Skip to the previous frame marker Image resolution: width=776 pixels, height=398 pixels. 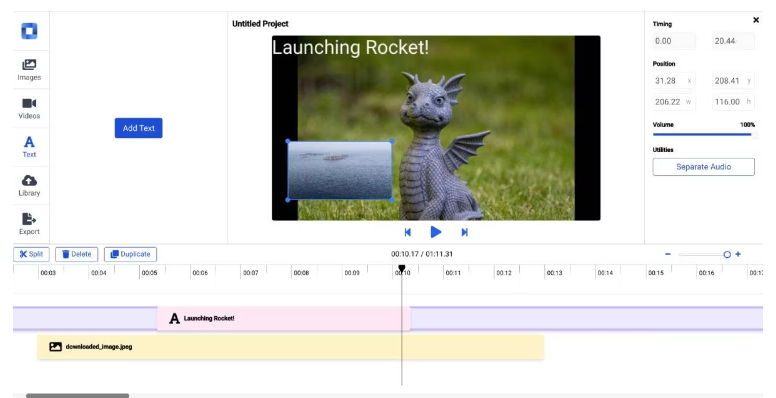coord(407,232)
